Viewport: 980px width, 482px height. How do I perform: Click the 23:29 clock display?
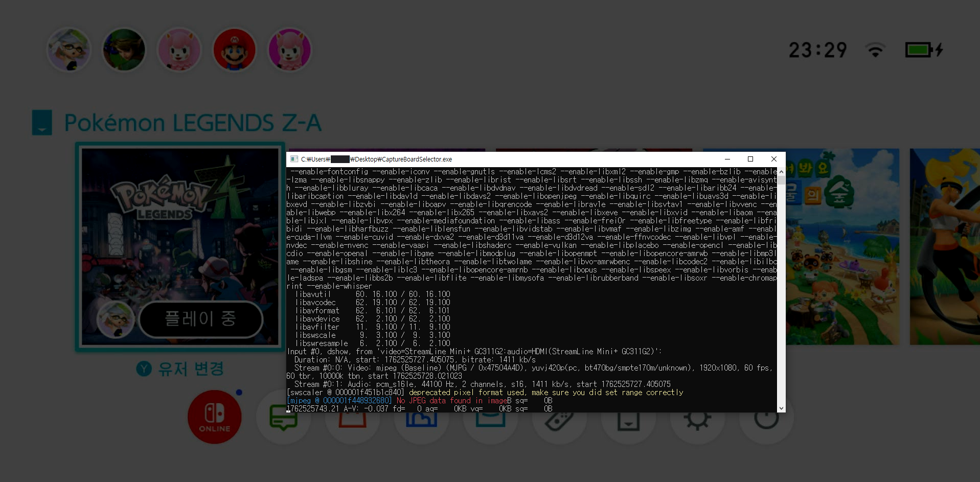tap(818, 50)
